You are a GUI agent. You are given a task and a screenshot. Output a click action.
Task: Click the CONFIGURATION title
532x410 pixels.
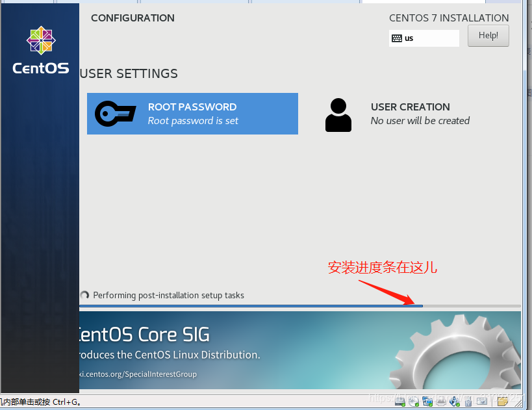coord(133,18)
